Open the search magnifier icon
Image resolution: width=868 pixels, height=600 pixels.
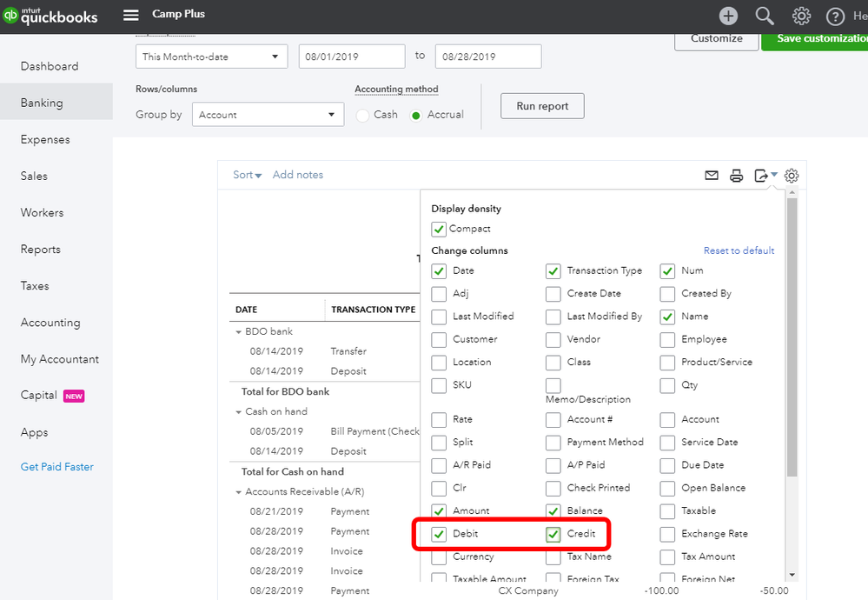(x=765, y=16)
